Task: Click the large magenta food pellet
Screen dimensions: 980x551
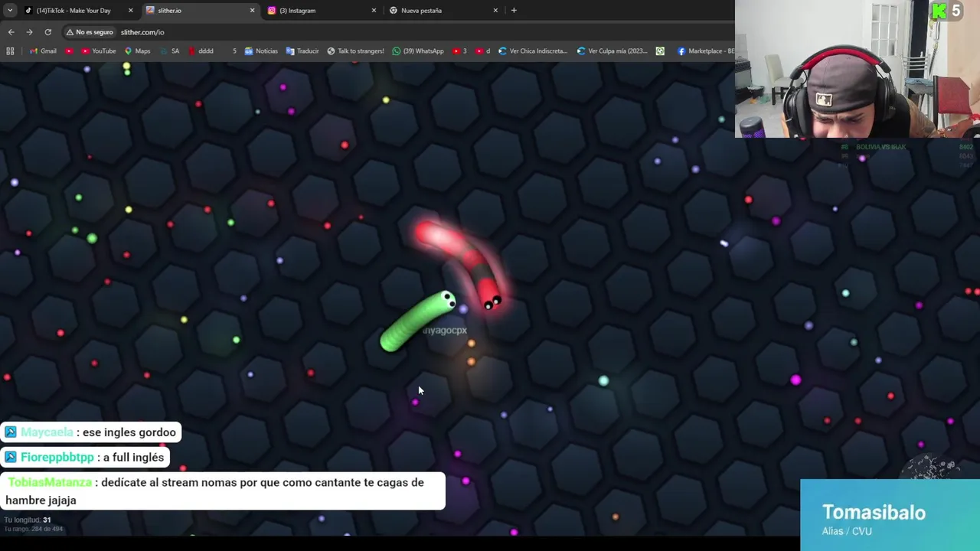Action: [x=795, y=380]
